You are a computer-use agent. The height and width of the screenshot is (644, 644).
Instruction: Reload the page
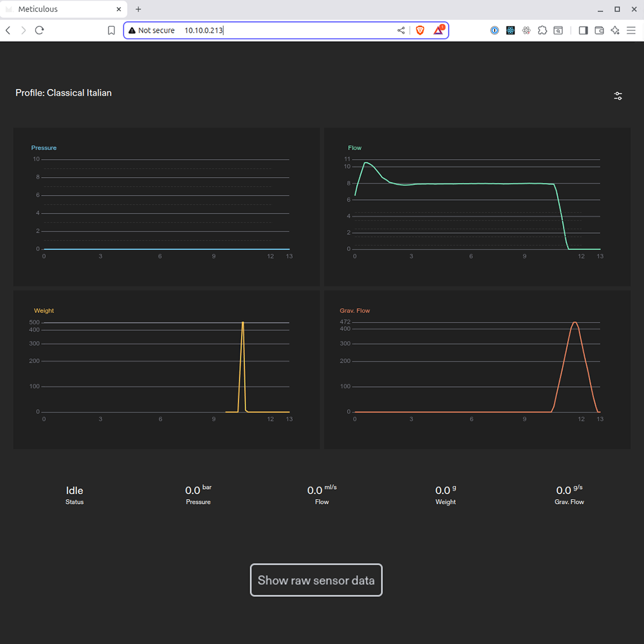tap(39, 30)
